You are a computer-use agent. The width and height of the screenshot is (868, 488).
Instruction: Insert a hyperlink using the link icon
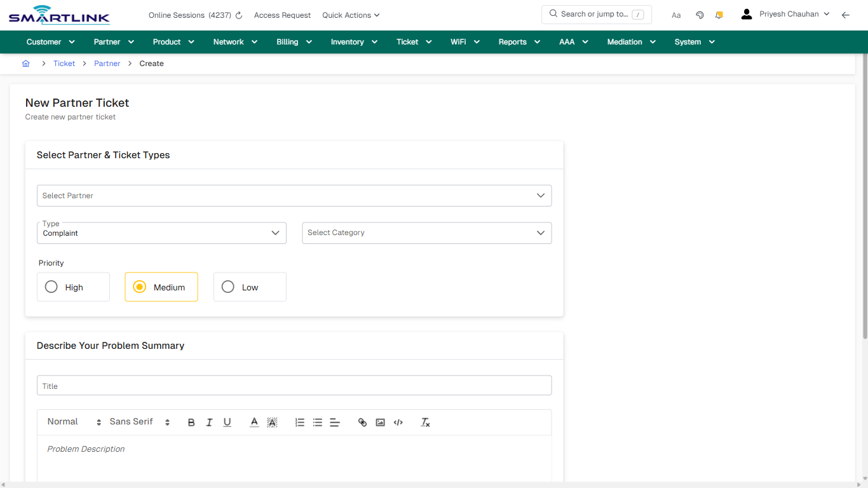click(x=362, y=422)
